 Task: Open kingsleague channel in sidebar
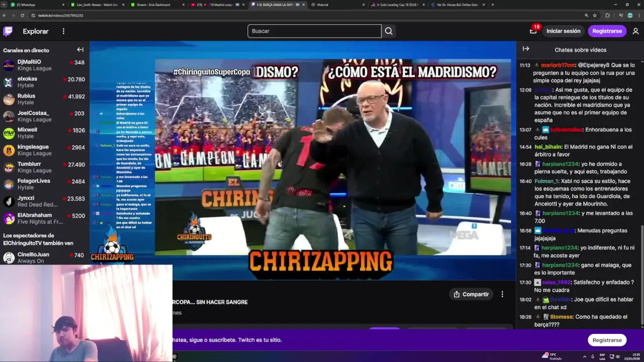(44, 150)
